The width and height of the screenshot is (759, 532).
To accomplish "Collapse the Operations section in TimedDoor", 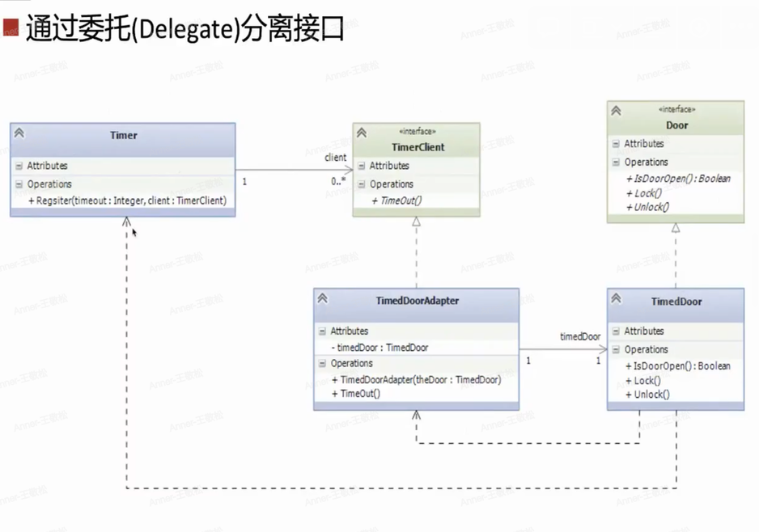I will pos(616,350).
